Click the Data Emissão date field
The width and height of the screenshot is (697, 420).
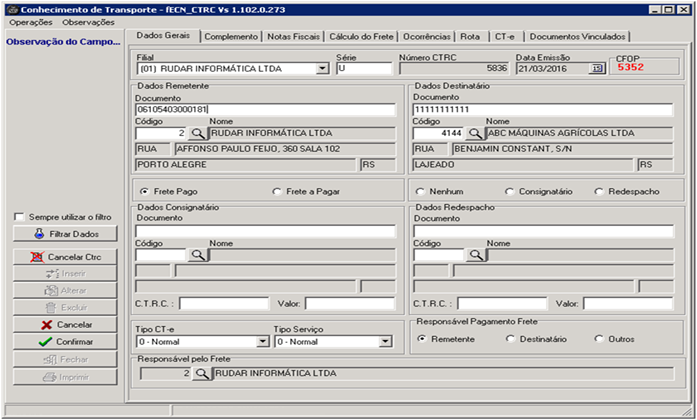553,69
